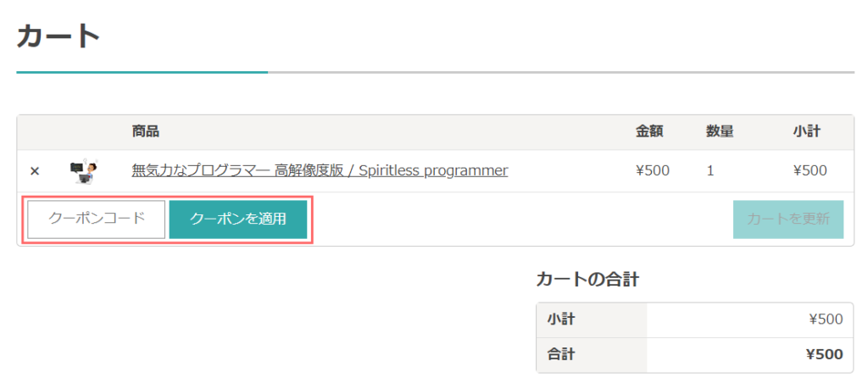The image size is (868, 389).
Task: Click the カートの合計 heading
Action: point(587,280)
